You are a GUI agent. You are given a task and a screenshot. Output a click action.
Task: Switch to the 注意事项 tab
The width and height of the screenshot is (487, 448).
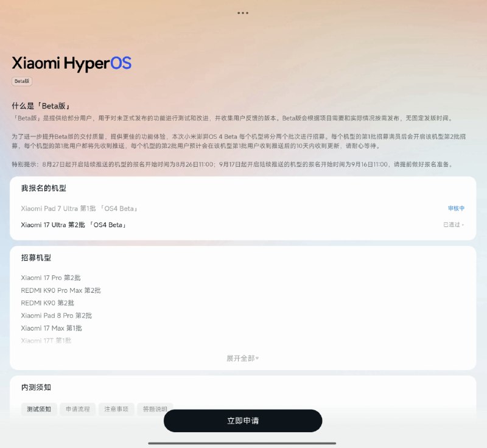116,409
